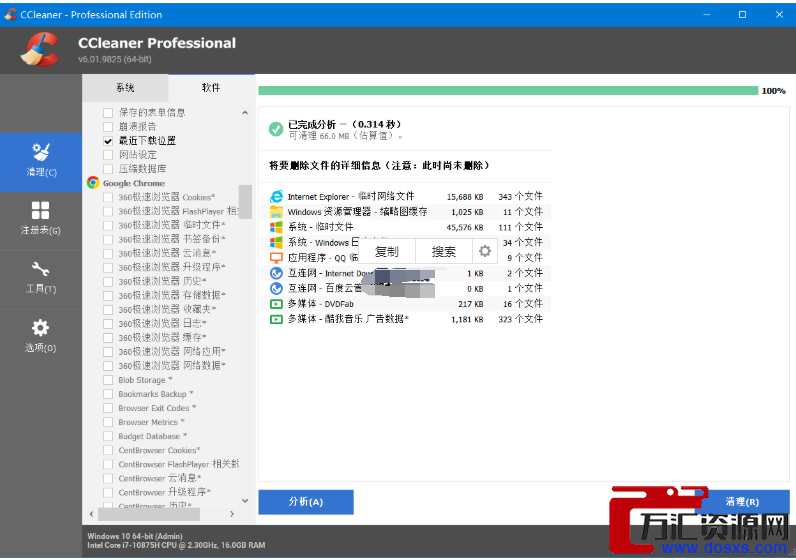The width and height of the screenshot is (796, 560).
Task: Open the 清理(C) cleaner section
Action: pyautogui.click(x=41, y=161)
